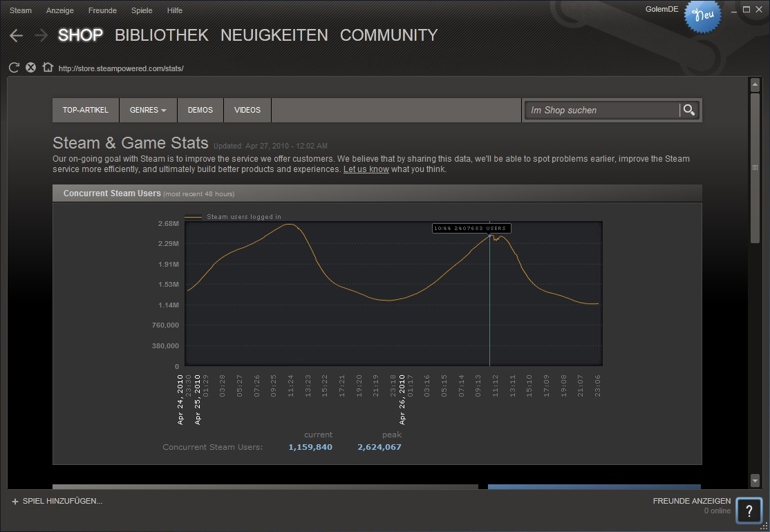This screenshot has width=770, height=532.
Task: Expand the GENRES dropdown
Action: pos(148,110)
